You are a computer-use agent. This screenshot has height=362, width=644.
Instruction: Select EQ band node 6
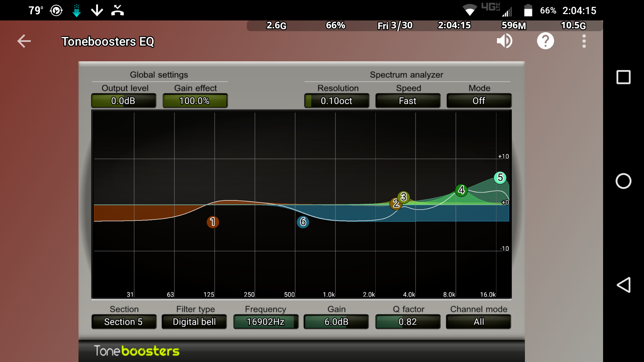pyautogui.click(x=303, y=222)
